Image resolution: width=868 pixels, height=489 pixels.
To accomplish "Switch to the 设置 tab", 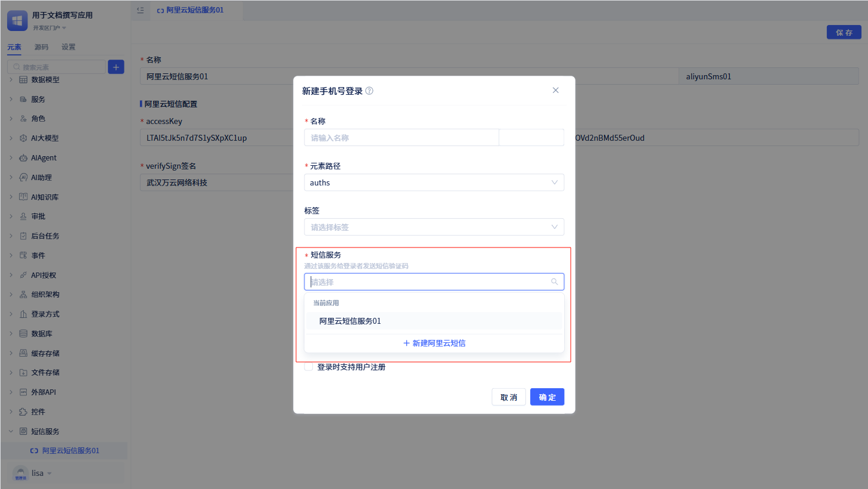I will click(x=69, y=47).
